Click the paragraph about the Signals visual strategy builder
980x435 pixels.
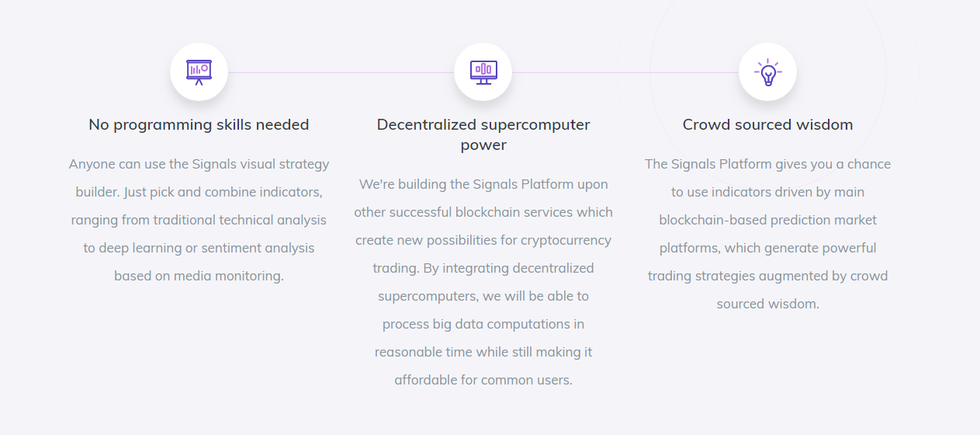(199, 220)
